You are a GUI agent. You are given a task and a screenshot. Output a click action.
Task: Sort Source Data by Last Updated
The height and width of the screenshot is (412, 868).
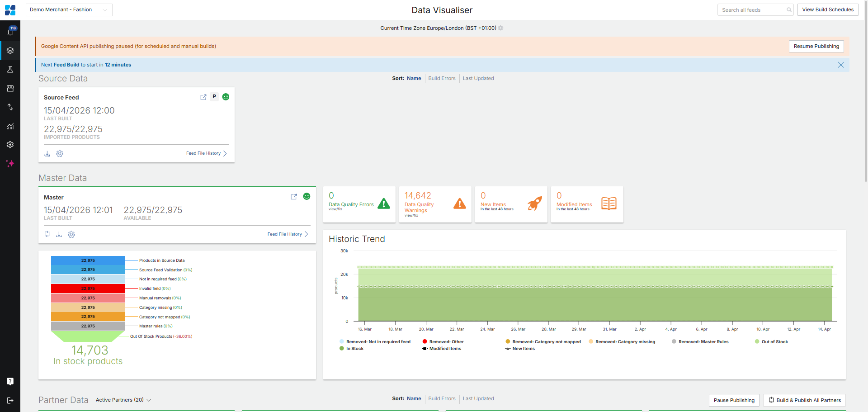tap(478, 78)
